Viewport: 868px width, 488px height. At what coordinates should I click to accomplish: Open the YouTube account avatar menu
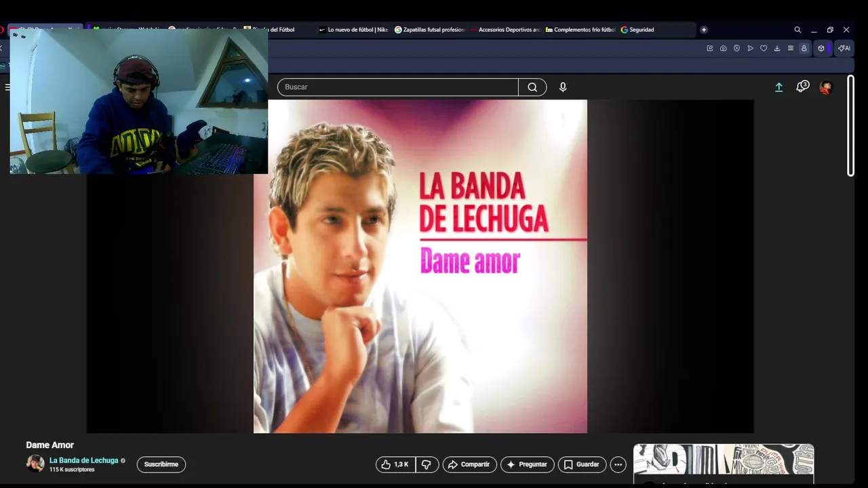click(826, 87)
